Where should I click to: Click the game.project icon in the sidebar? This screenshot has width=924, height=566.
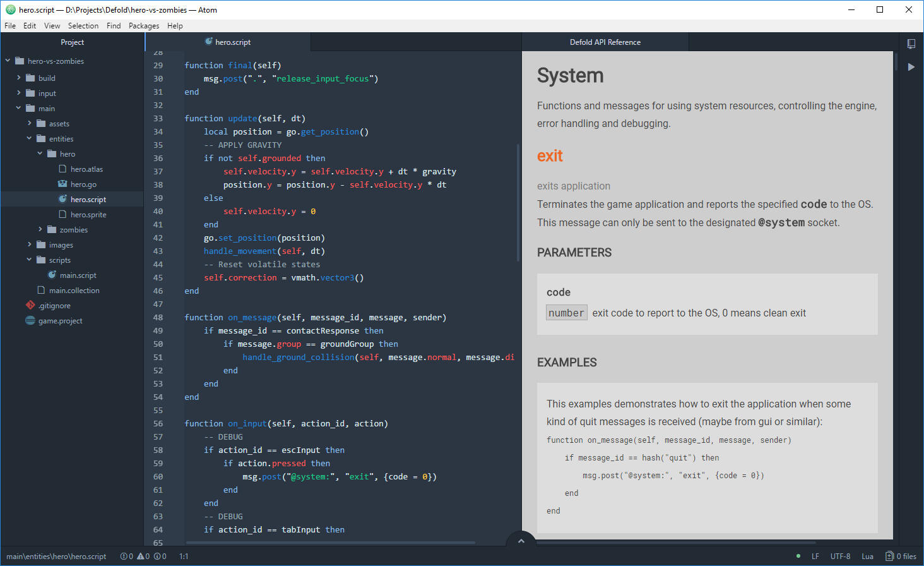(30, 320)
